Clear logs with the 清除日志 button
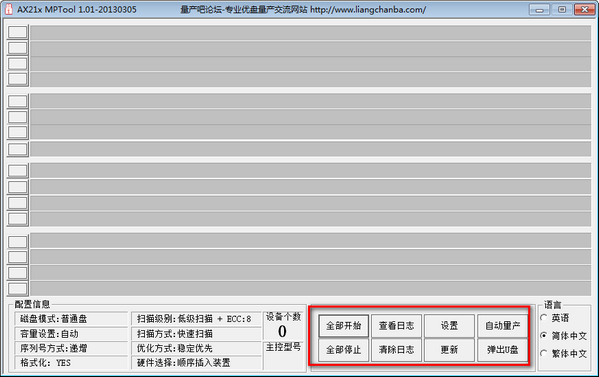The width and height of the screenshot is (599, 377). coord(396,350)
